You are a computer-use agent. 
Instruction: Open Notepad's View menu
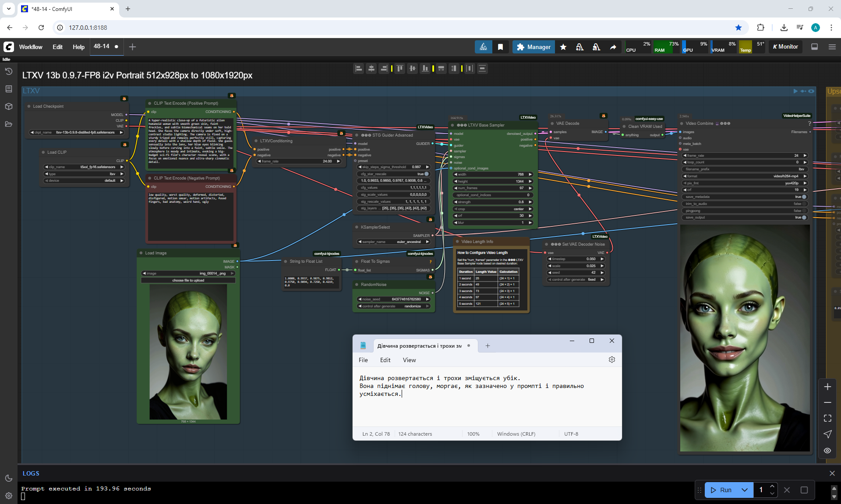click(x=409, y=360)
